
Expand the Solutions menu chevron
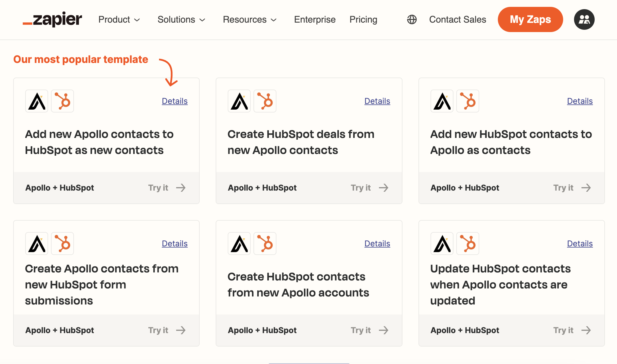tap(203, 20)
